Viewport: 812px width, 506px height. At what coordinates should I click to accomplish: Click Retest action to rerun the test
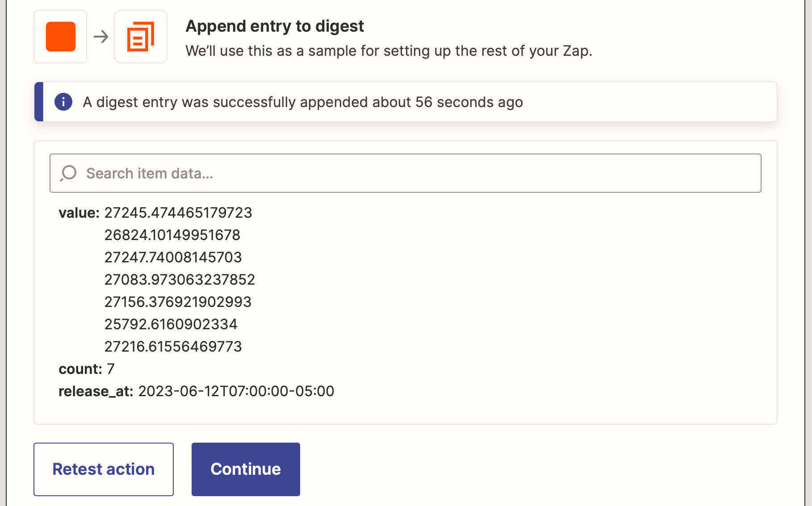tap(103, 469)
